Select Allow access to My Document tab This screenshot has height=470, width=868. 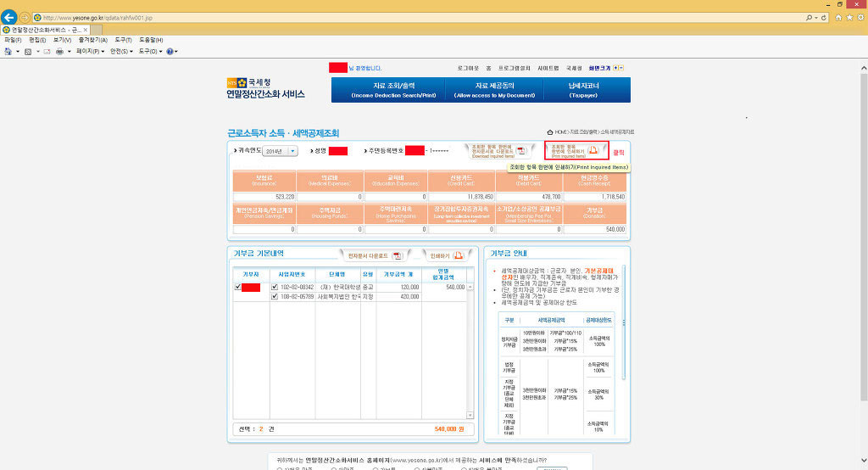click(494, 90)
